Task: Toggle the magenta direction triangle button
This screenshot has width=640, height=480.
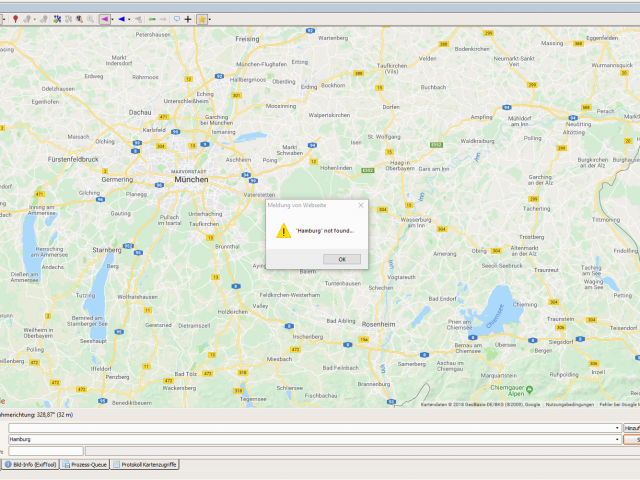Action: tap(104, 19)
